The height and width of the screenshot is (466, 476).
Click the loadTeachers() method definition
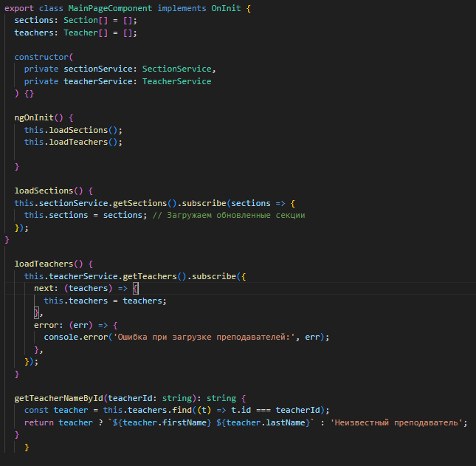click(x=49, y=264)
